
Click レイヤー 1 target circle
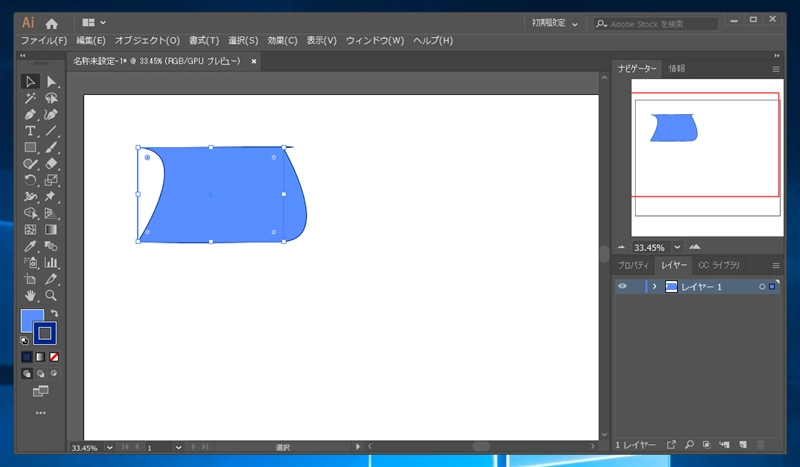coord(762,287)
